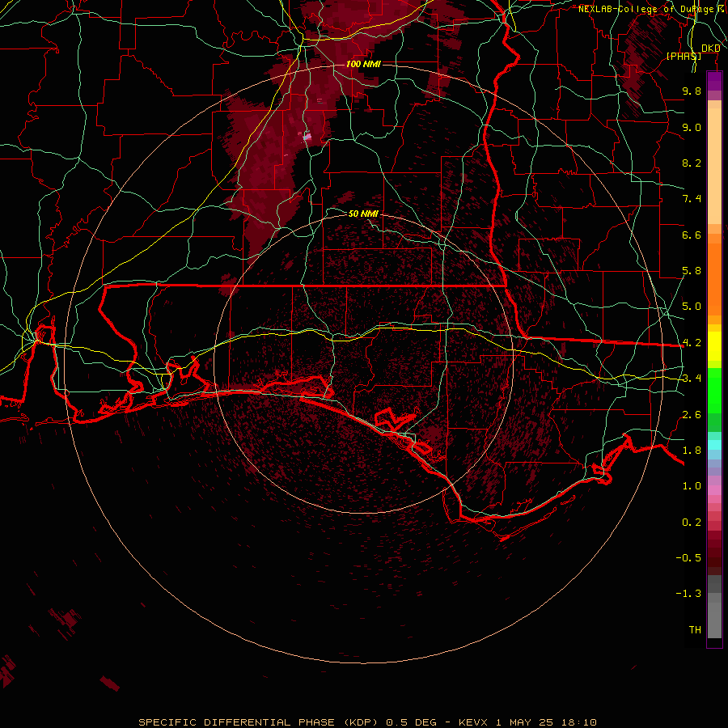Click the NEXLAB-College of DuPage watermark text
This screenshot has height=728, width=728.
[652, 9]
